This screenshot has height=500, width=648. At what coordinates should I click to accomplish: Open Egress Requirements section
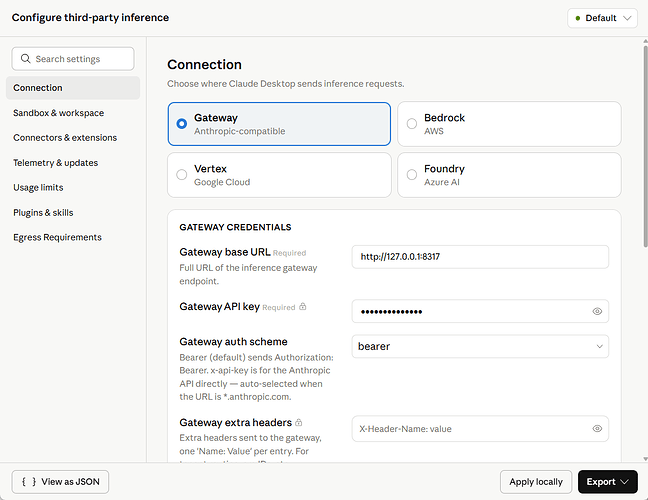[73, 237]
